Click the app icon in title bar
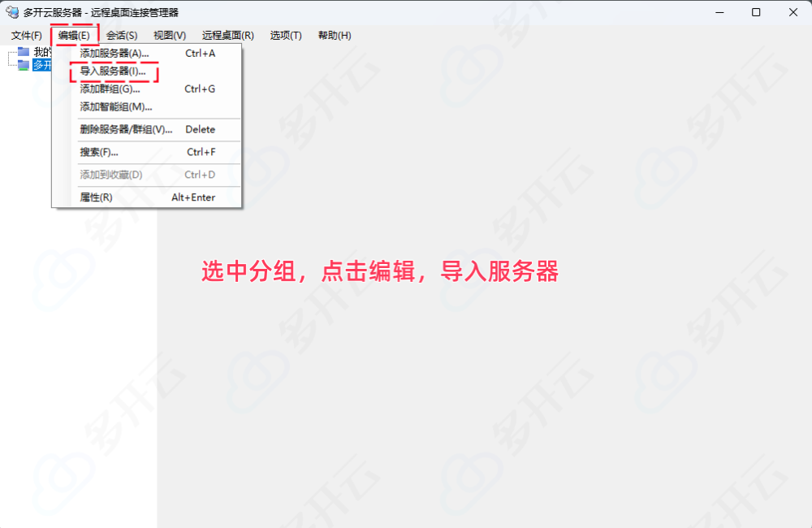The height and width of the screenshot is (528, 812). [13, 12]
